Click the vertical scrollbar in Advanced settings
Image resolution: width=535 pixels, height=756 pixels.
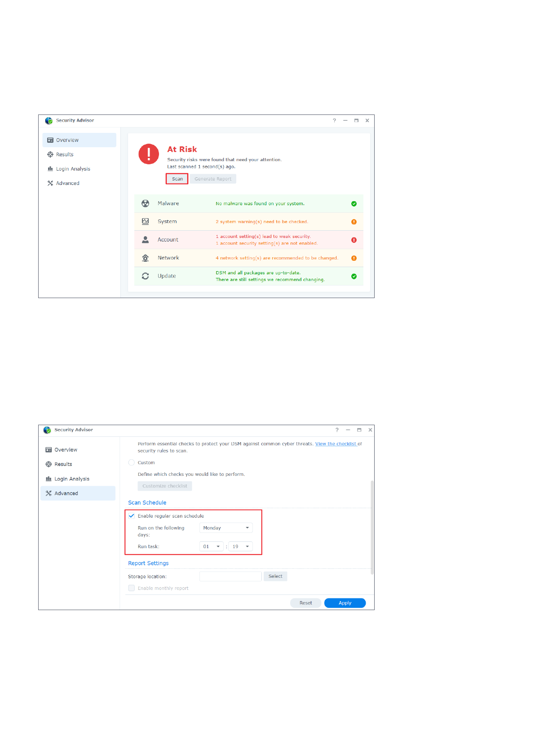(x=371, y=527)
